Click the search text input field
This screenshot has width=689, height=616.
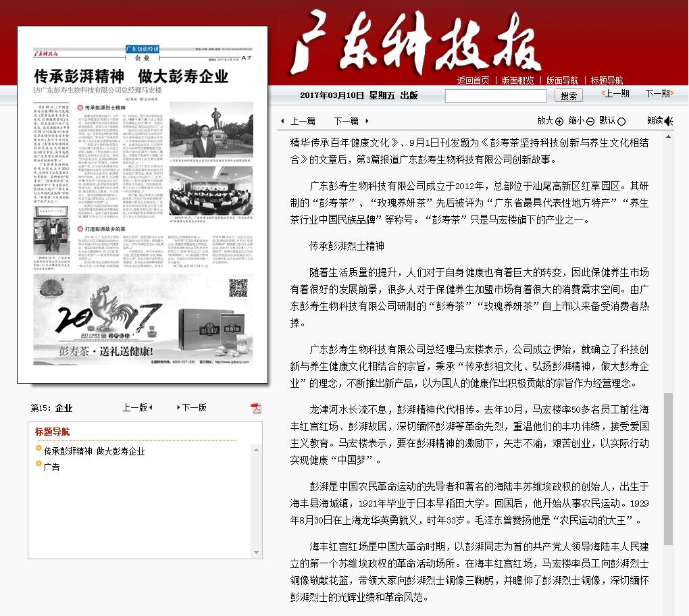495,96
